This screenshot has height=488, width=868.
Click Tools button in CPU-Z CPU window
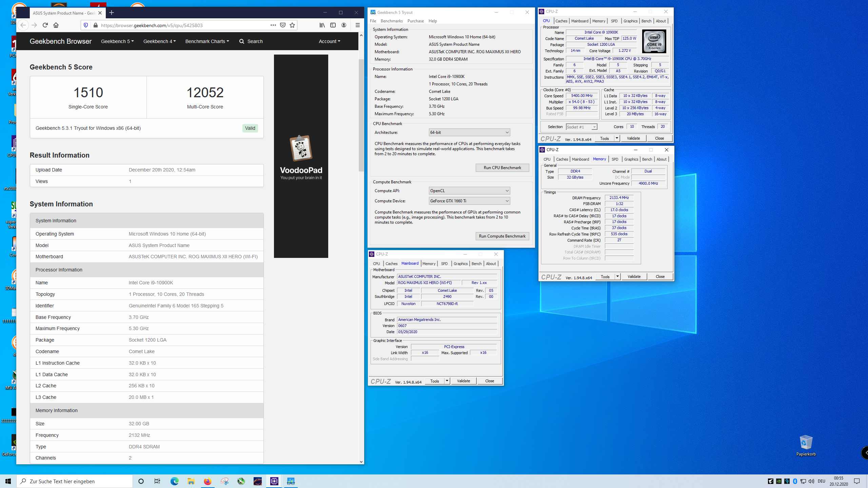click(x=605, y=138)
